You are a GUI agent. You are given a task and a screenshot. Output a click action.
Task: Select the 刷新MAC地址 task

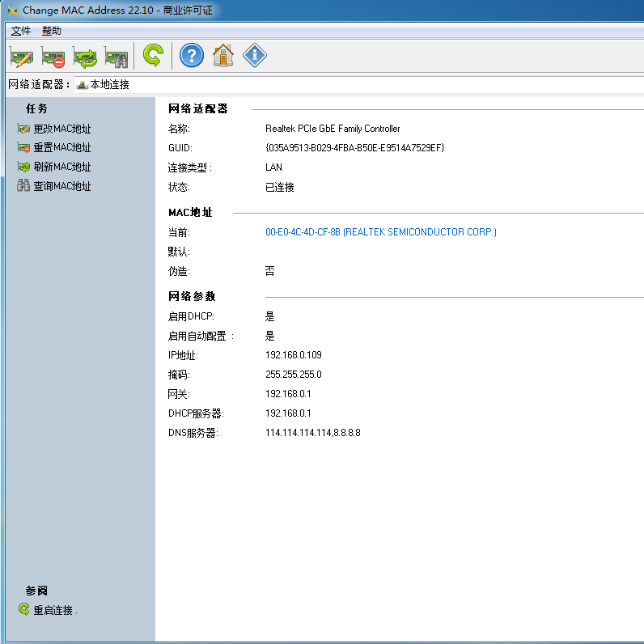tap(62, 167)
